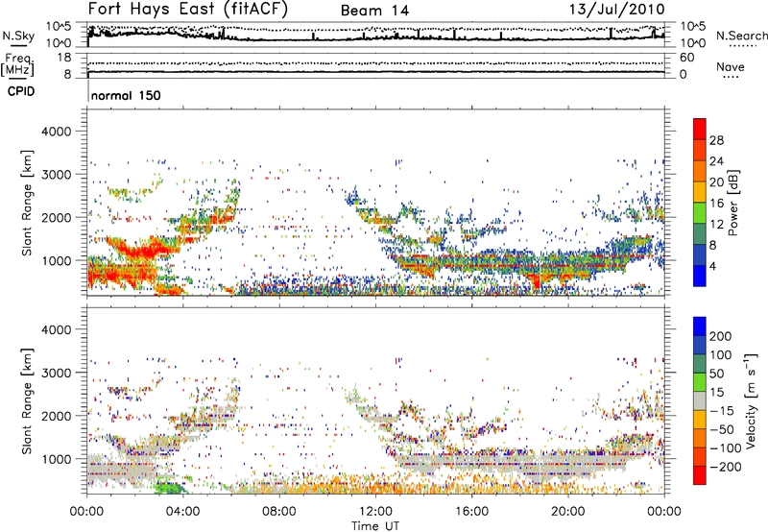This screenshot has height=532, width=768.
Task: Click the 'Time UT' axis label
Action: [375, 525]
